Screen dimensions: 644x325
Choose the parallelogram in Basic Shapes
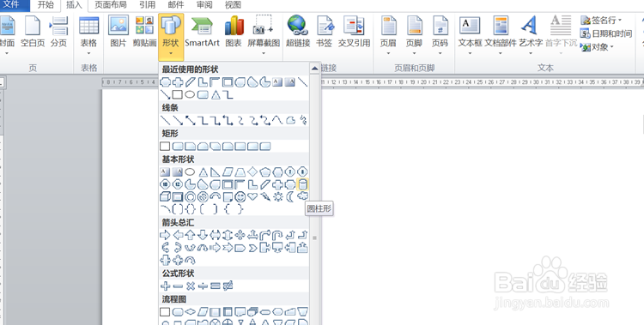point(228,172)
